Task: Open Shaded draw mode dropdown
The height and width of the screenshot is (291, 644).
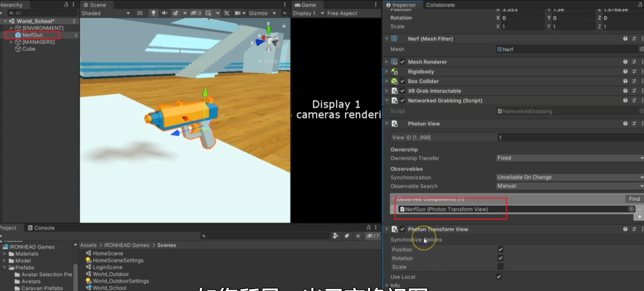Action: [x=106, y=13]
